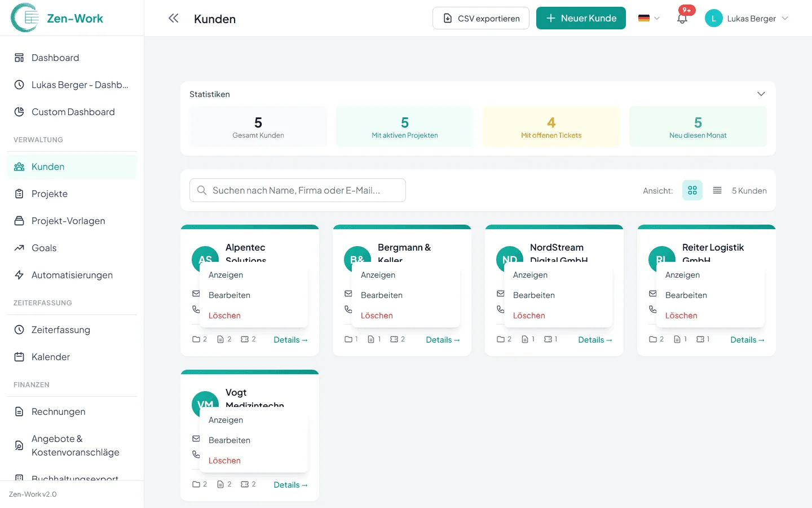
Task: Click the Neuer Kunde button
Action: click(581, 18)
